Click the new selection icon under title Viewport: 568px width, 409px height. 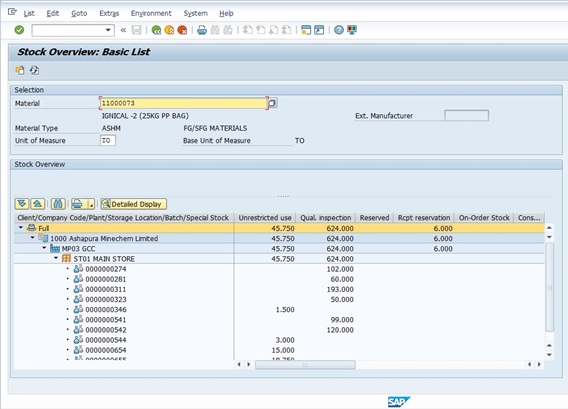[x=20, y=70]
